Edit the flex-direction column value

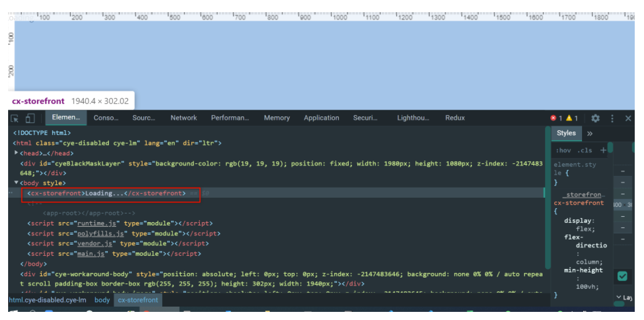(589, 262)
